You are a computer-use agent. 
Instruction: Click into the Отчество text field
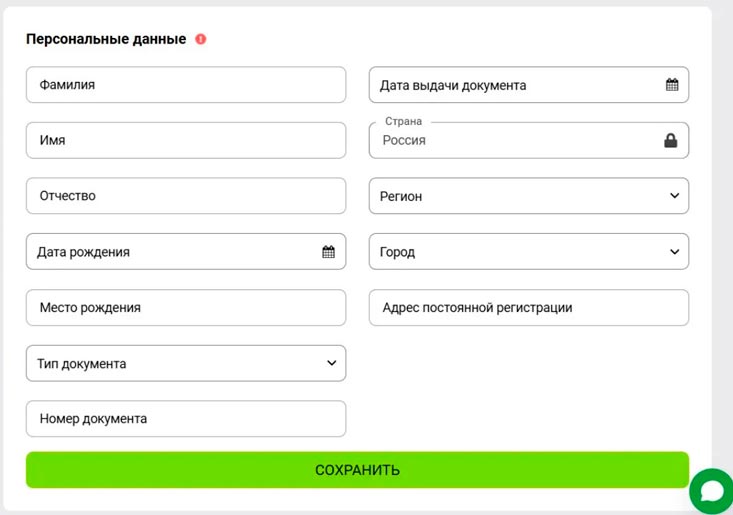tap(185, 196)
